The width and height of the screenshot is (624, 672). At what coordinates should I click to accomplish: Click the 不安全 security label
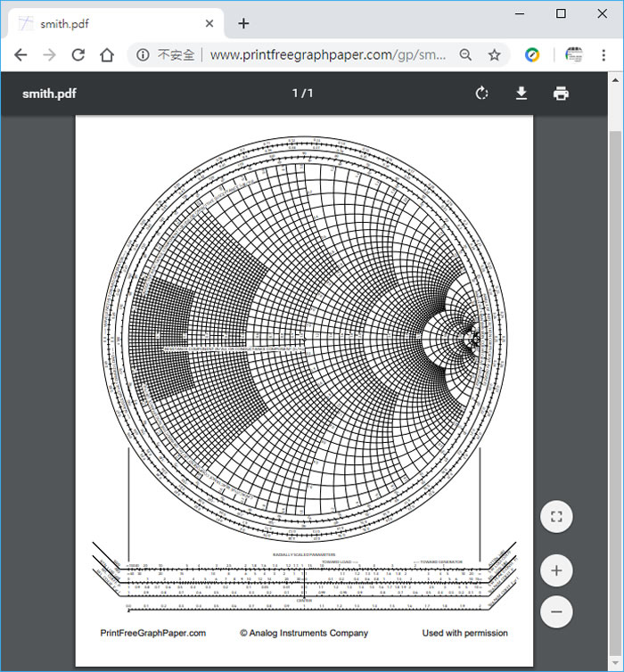click(176, 55)
